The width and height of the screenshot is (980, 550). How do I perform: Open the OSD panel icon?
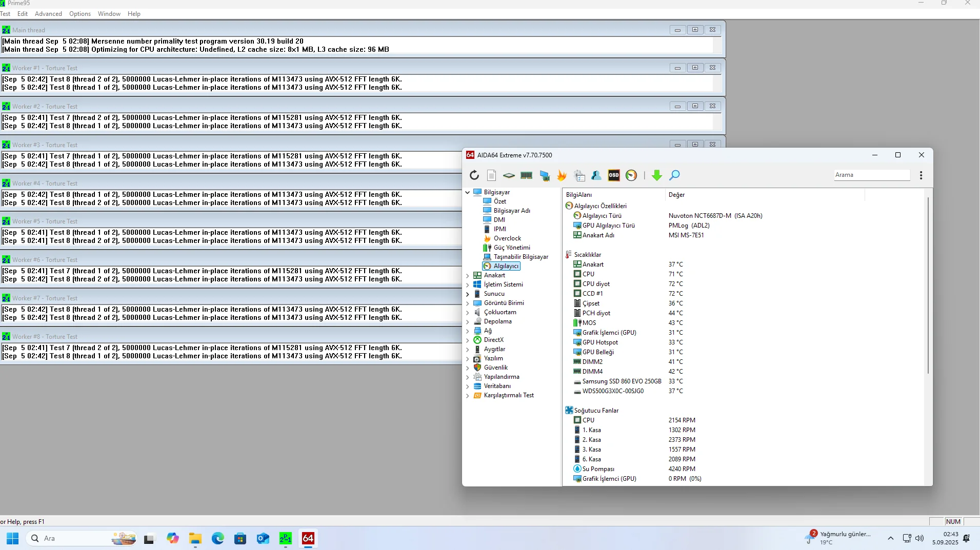(614, 175)
